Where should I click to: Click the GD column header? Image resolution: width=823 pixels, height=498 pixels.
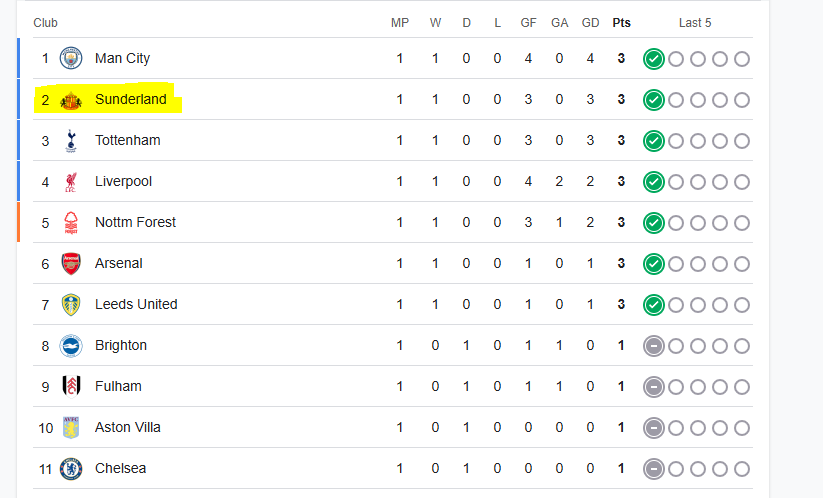[x=590, y=23]
